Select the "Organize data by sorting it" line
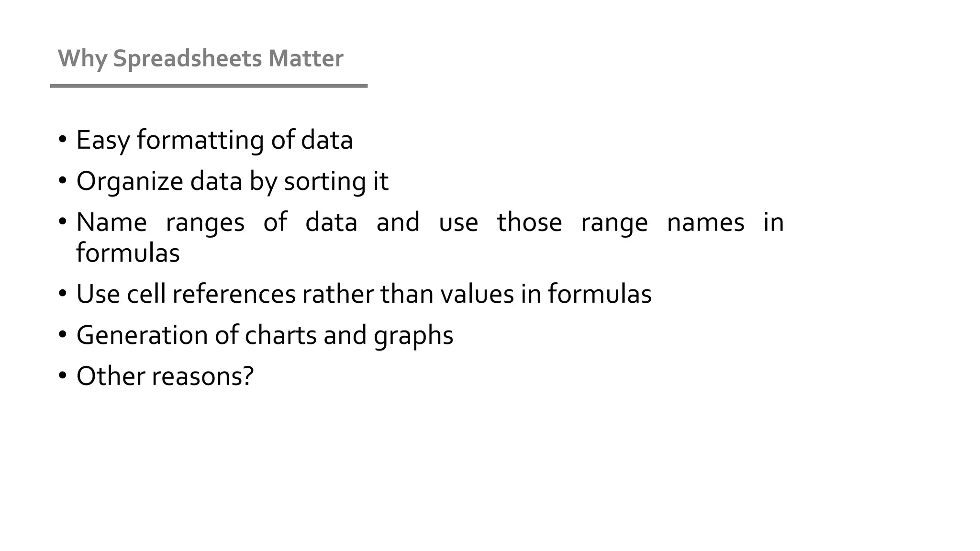Image resolution: width=980 pixels, height=551 pixels. tap(232, 181)
